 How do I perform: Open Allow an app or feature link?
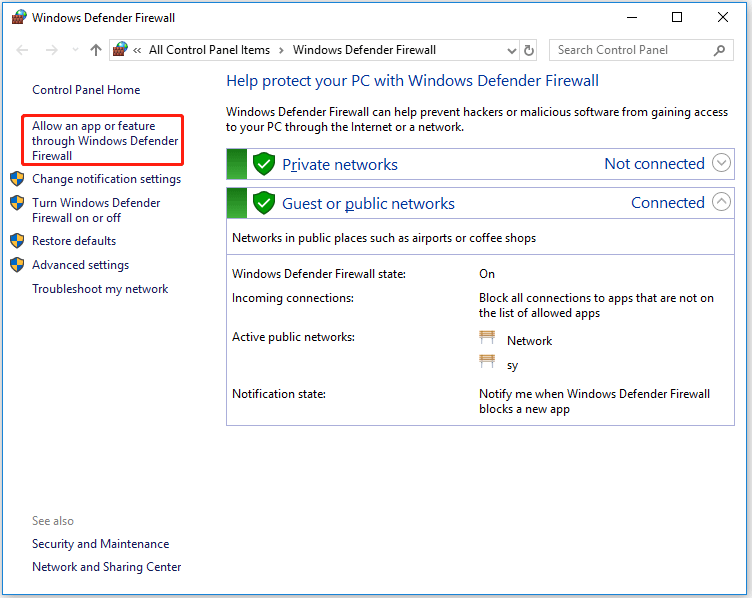pos(105,141)
